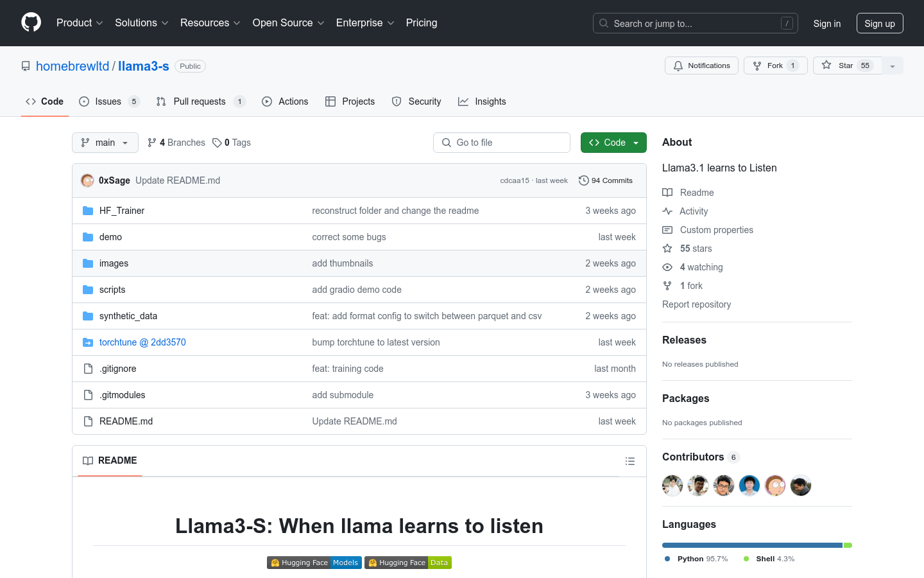Click the scripts folder icon
This screenshot has width=924, height=578.
tap(88, 290)
